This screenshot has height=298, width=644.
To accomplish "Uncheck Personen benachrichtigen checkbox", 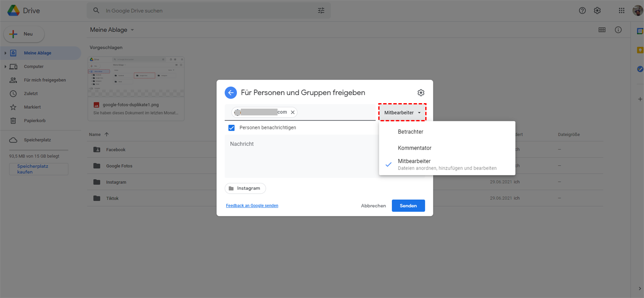I will point(231,128).
